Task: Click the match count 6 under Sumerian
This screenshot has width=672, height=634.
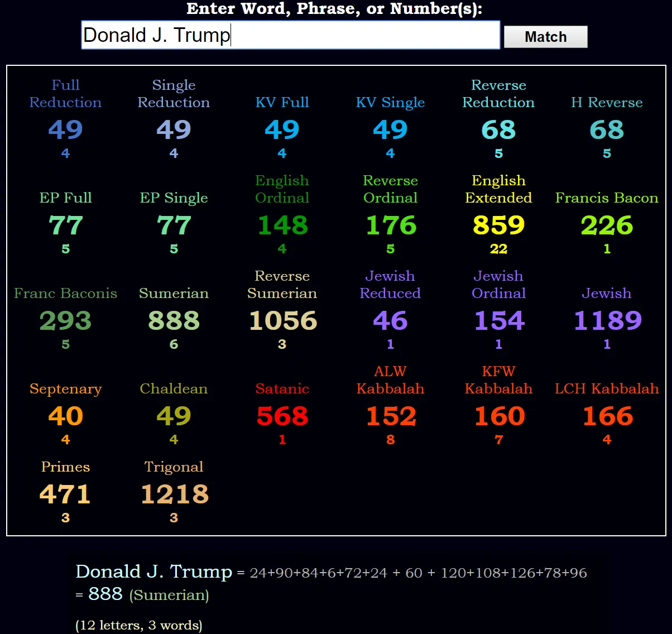Action: [174, 344]
